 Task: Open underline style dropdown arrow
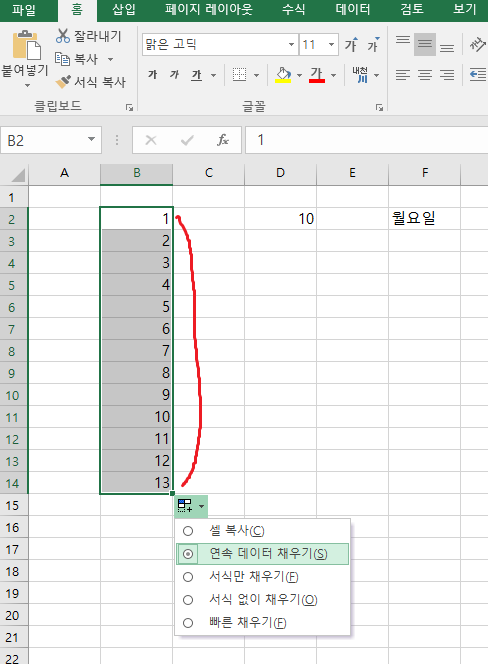pos(213,75)
